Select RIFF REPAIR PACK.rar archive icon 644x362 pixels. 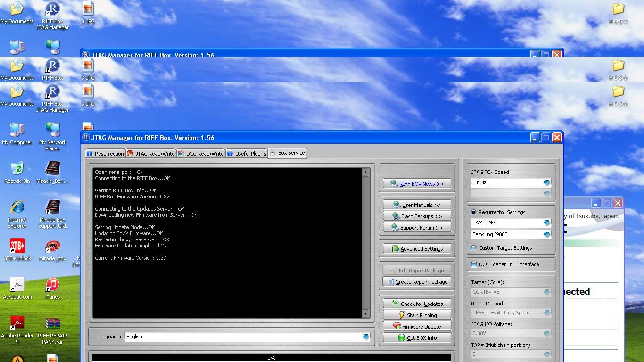pyautogui.click(x=52, y=330)
